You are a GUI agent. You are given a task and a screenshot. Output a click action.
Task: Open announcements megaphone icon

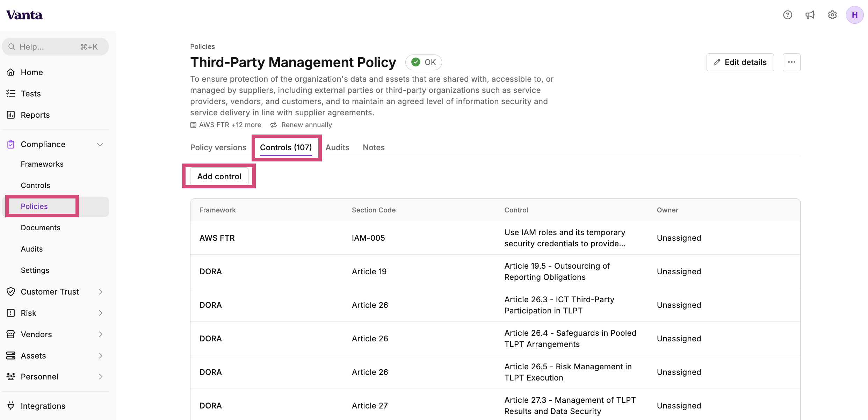click(810, 15)
